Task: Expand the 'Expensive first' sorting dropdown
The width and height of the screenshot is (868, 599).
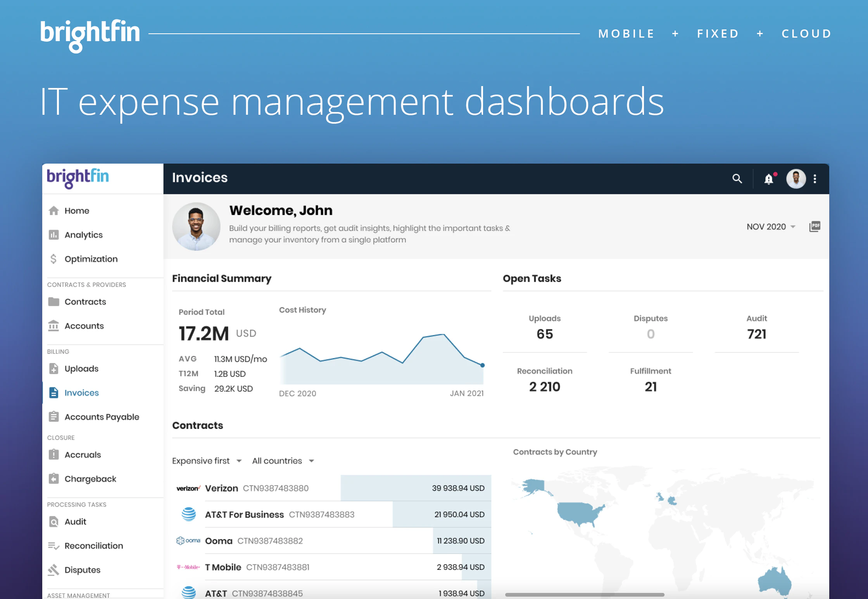Action: tap(207, 461)
